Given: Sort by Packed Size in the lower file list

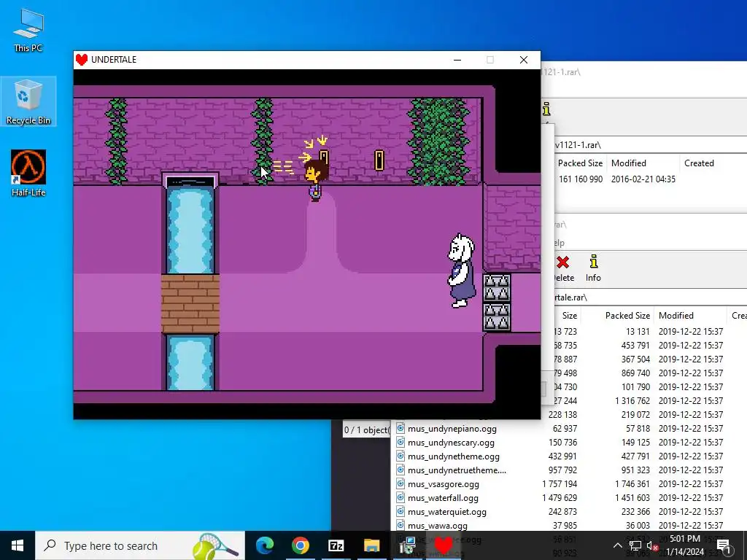Looking at the screenshot, I should pos(627,315).
